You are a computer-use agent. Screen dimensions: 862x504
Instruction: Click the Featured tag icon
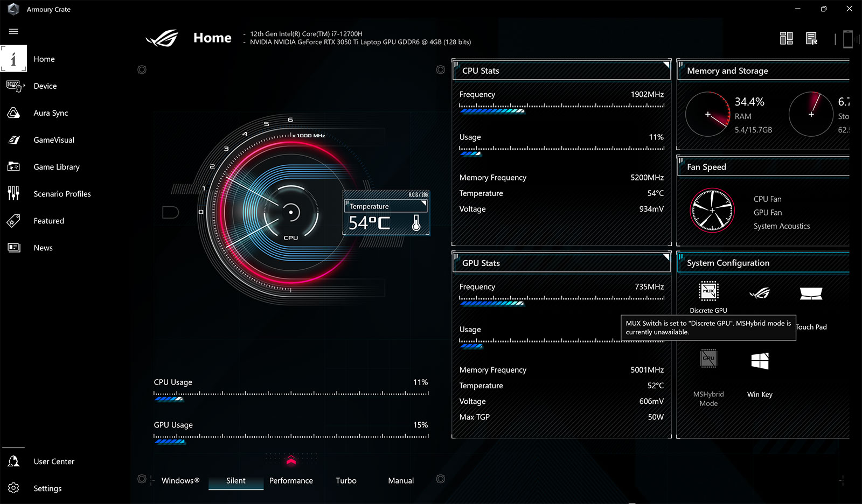[x=13, y=220]
